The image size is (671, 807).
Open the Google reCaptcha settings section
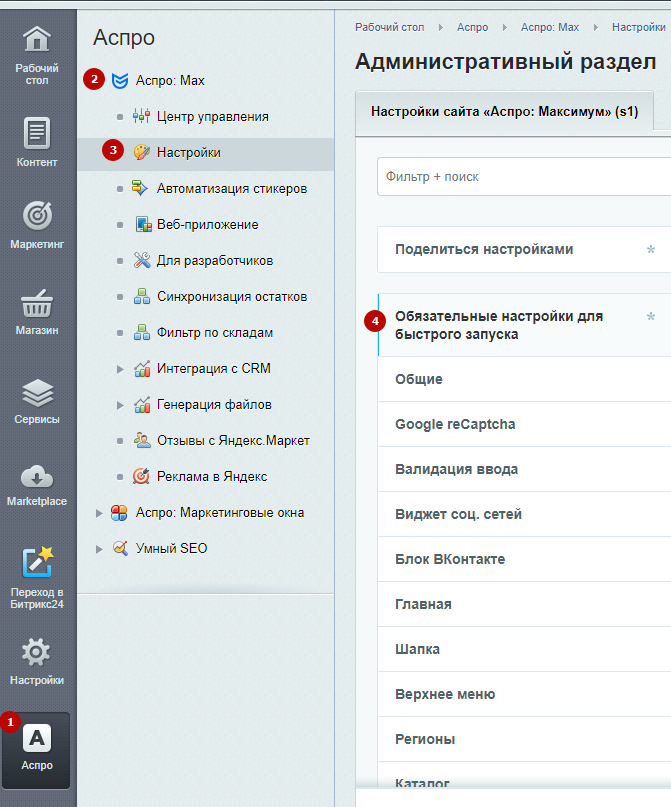pos(524,424)
